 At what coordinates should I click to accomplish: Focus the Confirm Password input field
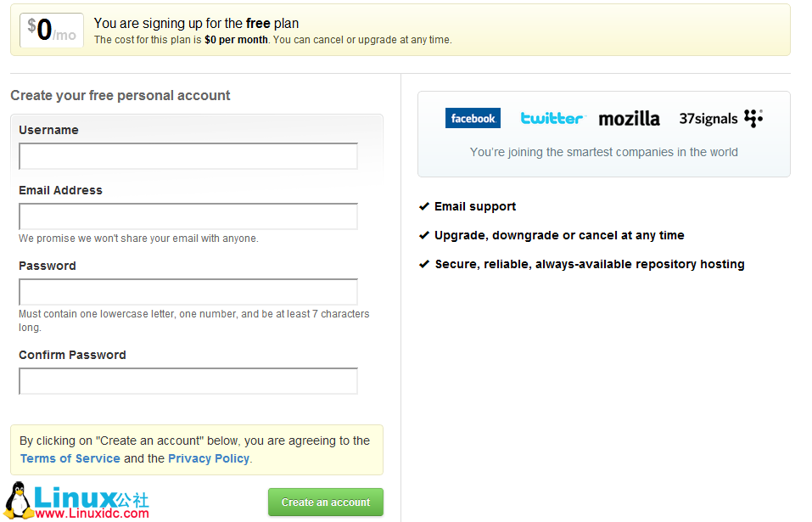[188, 381]
